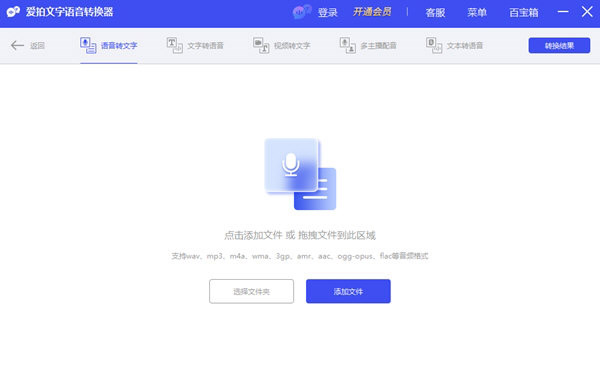Click 开通会员 to upgrade membership
The height and width of the screenshot is (370, 600).
click(372, 12)
